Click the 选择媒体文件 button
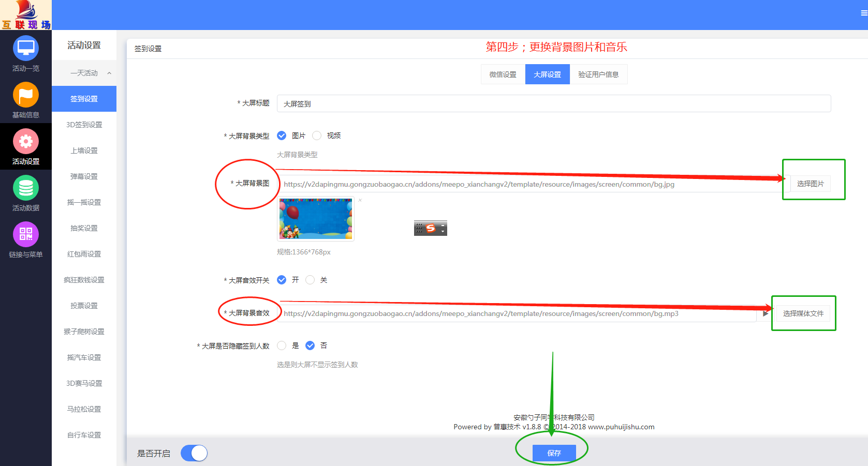The height and width of the screenshot is (466, 868). point(803,313)
